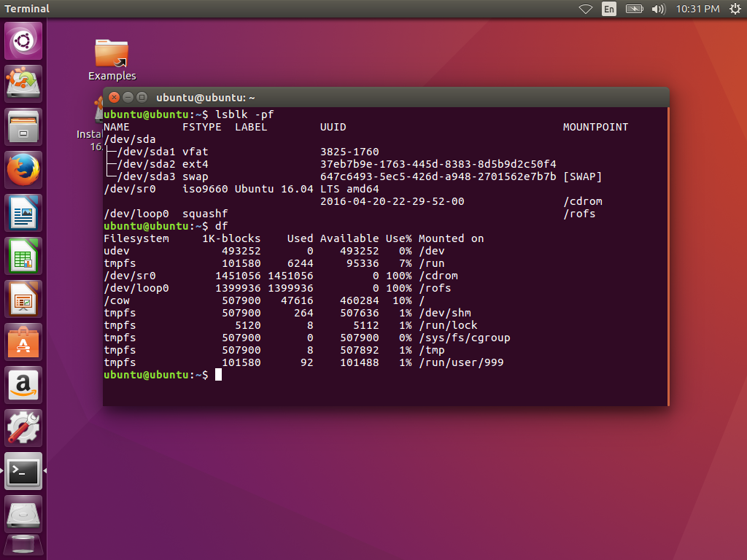Open the Ubuntu Dash search launcher
Screen dimensions: 747x560
click(x=23, y=41)
